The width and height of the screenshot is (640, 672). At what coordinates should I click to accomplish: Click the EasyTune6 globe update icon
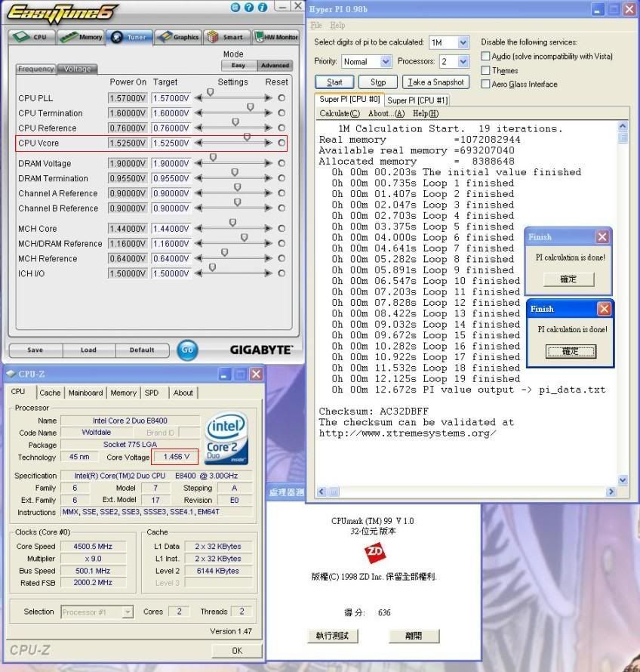235,8
